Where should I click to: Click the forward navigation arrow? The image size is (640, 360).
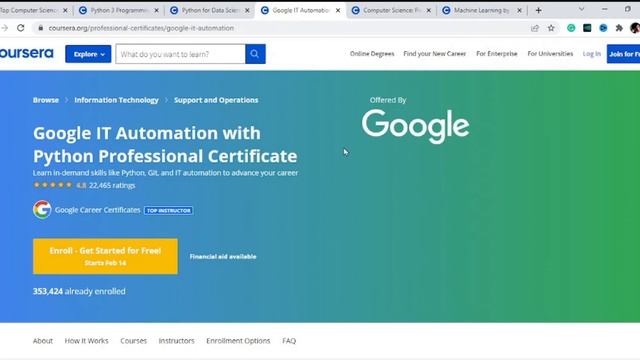[x=4, y=28]
